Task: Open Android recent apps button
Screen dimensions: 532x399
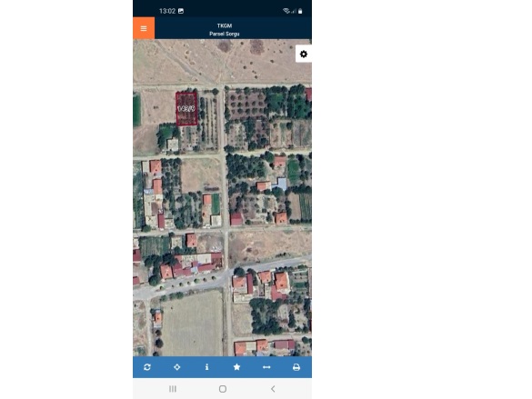Action: pos(173,389)
